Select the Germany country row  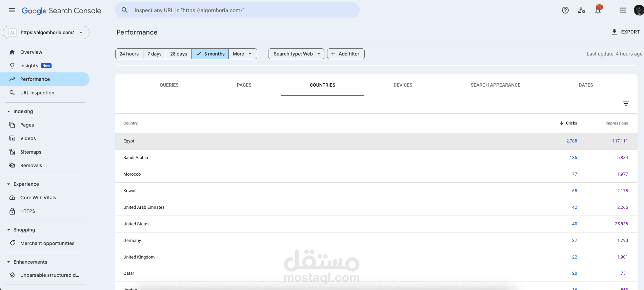(x=376, y=241)
